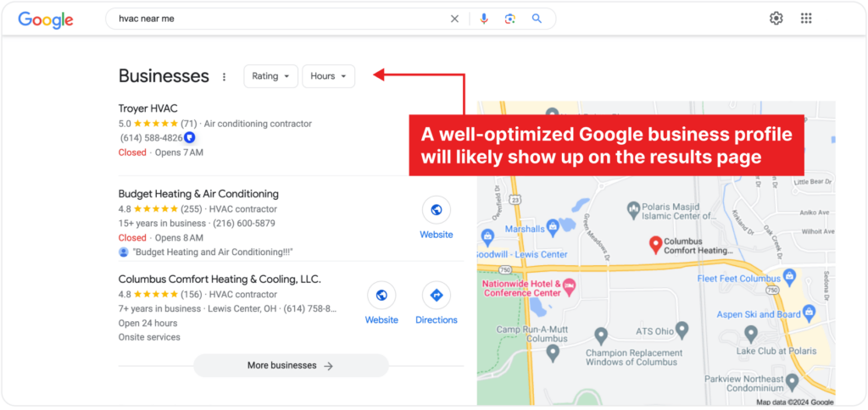Open the Hours filter dropdown
868x410 pixels.
(x=329, y=76)
